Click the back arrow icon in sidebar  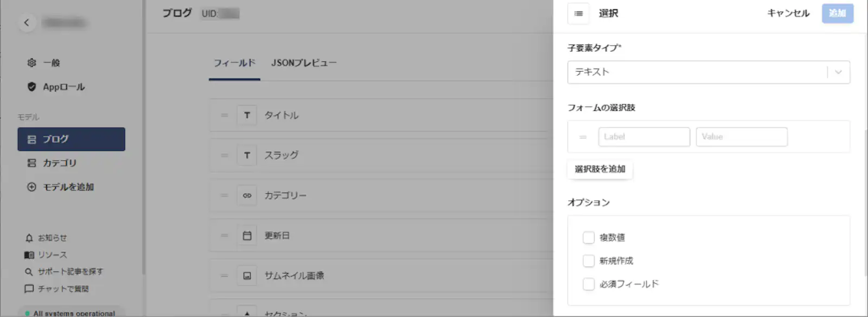[x=27, y=23]
